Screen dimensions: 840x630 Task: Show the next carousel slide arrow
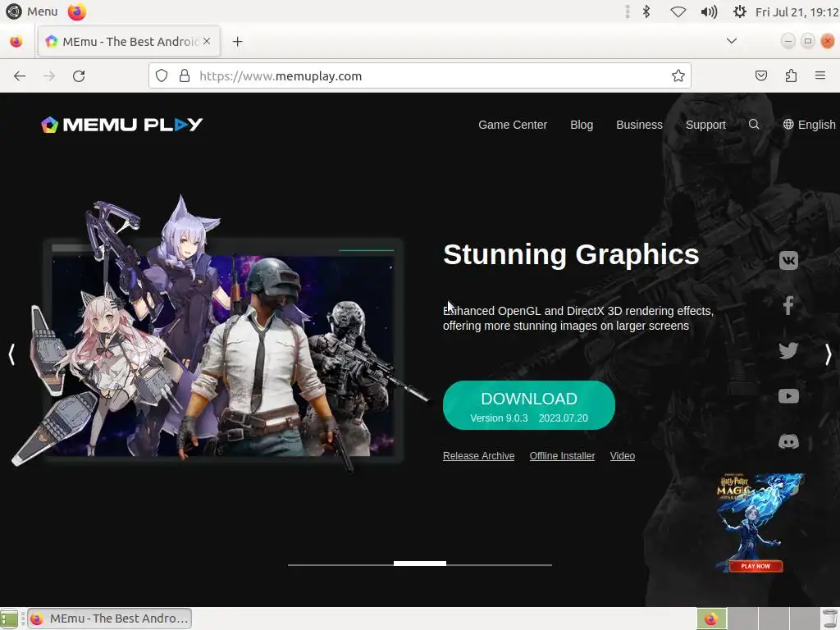[x=829, y=354]
